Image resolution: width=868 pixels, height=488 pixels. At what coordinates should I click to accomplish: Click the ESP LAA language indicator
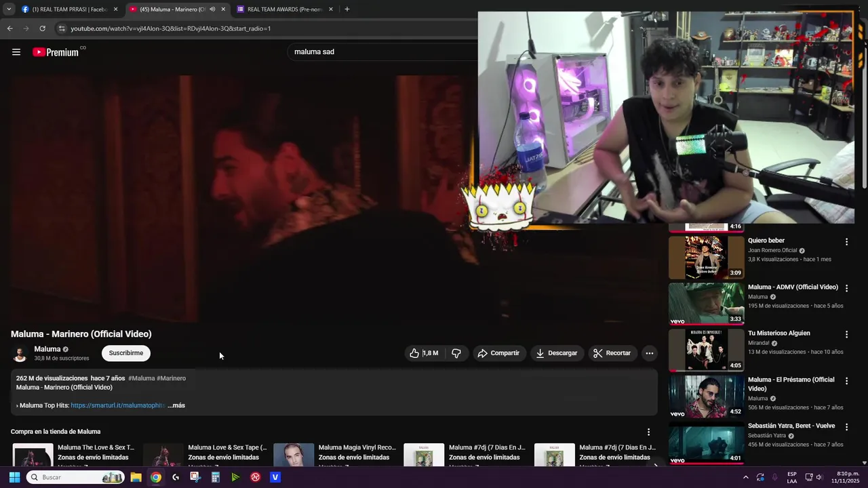point(792,477)
